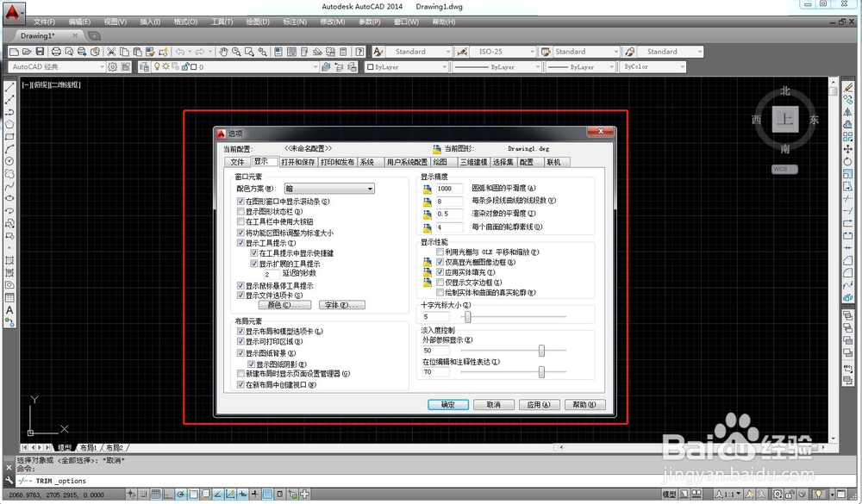The image size is (862, 504).
Task: Toggle Ortho Mode in status bar
Action: point(168,495)
